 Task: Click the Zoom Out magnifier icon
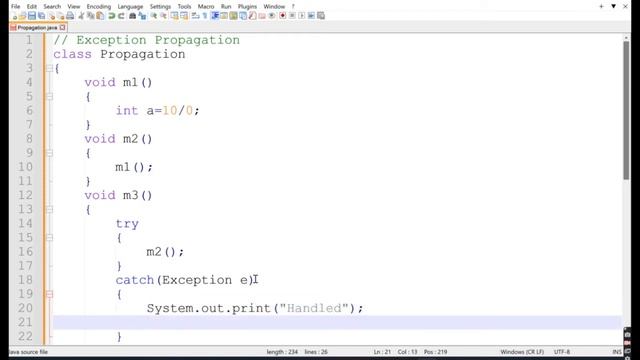click(x=164, y=16)
